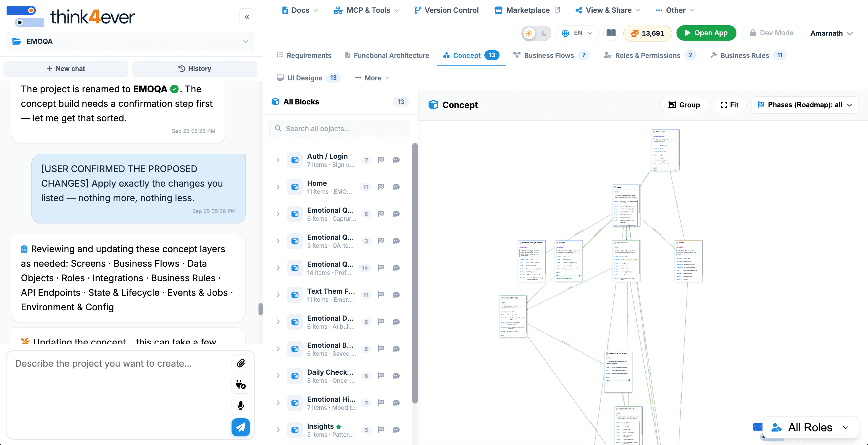This screenshot has height=445, width=868.
Task: Send message with paper plane button
Action: 241,427
